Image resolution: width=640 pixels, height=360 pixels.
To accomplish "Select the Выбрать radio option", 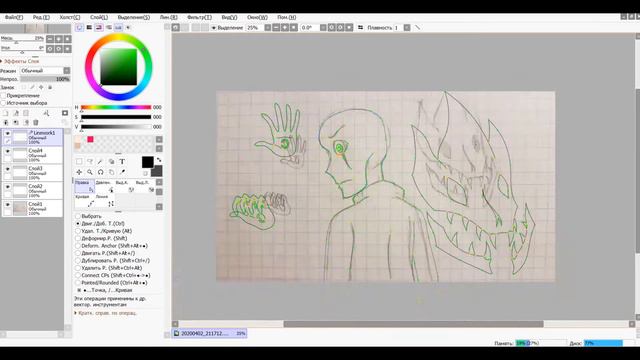I will (x=78, y=216).
